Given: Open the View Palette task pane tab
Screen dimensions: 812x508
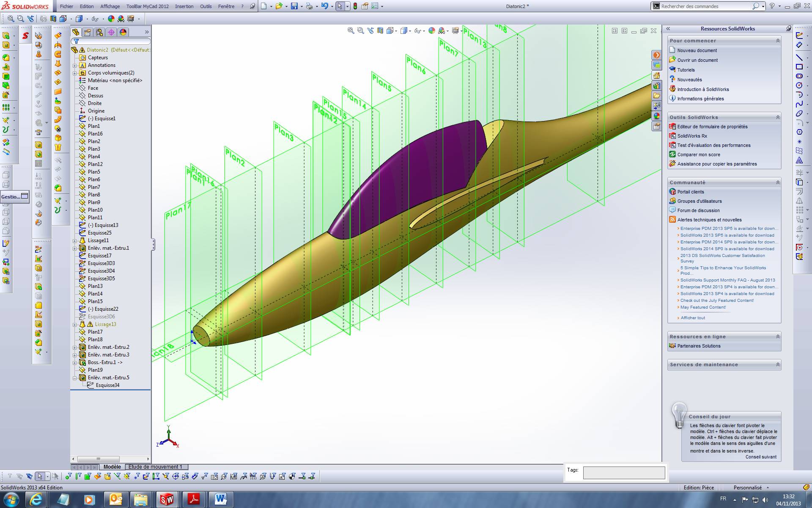Looking at the screenshot, I should pos(656,106).
